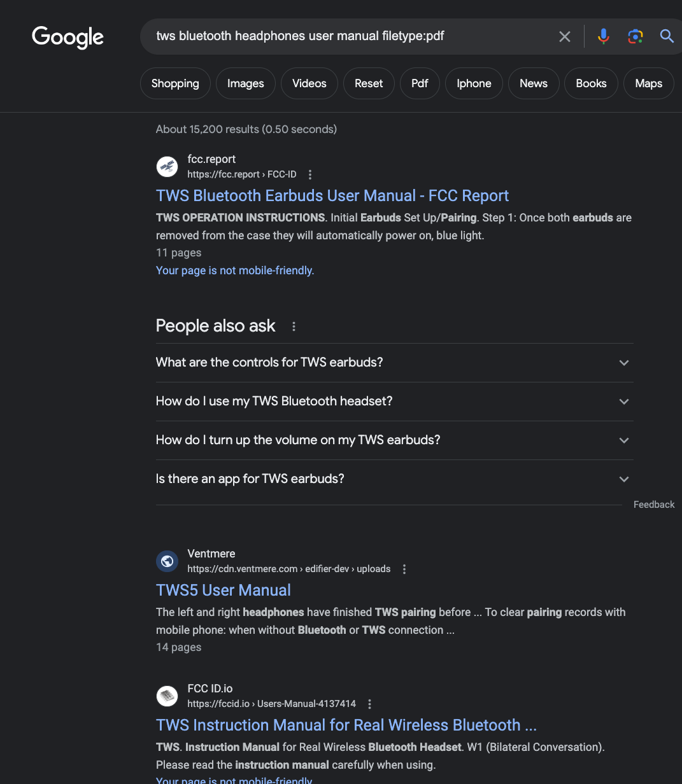Click the Ventmere site favicon
The width and height of the screenshot is (682, 784).
tap(167, 561)
